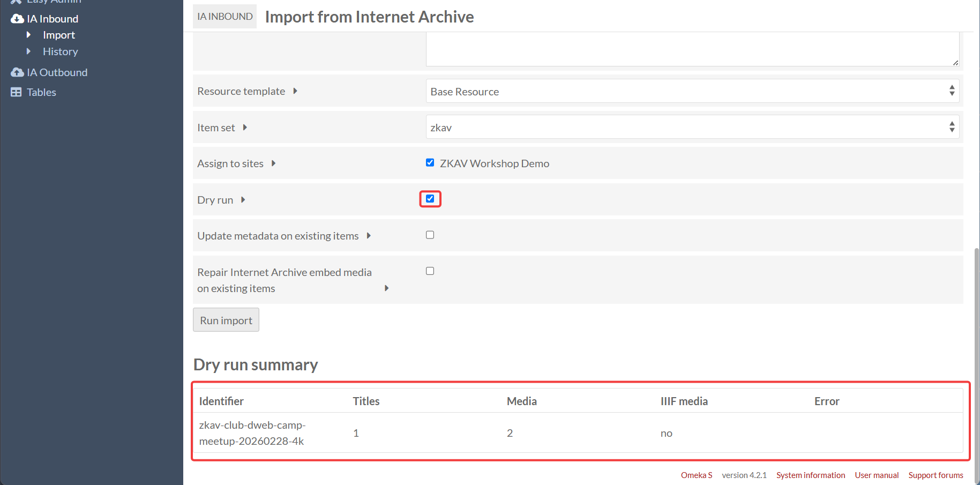
Task: Open Tables in the sidebar
Action: 42,92
